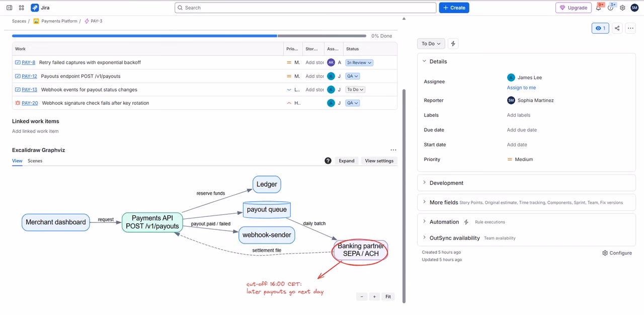This screenshot has width=644, height=315.
Task: Open Jira settings gear icon
Action: tap(622, 8)
